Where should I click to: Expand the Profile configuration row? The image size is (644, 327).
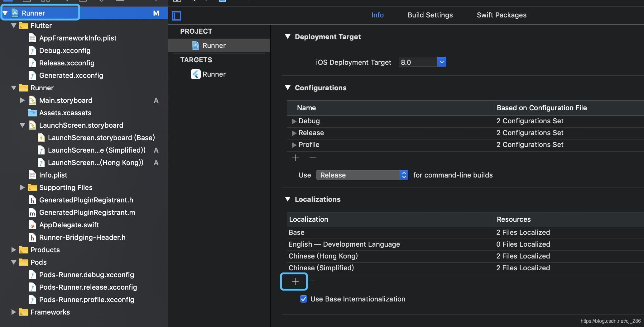pos(294,145)
